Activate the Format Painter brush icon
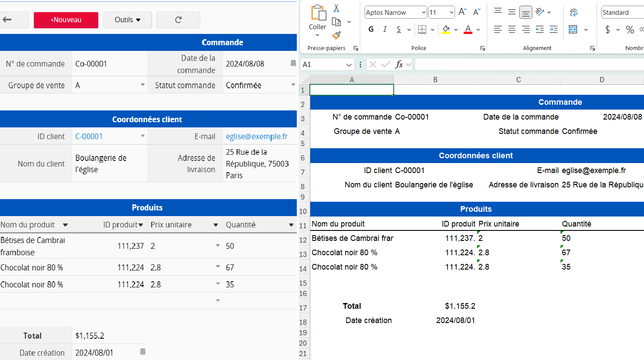Screen dimensions: 644x360 pos(335,35)
